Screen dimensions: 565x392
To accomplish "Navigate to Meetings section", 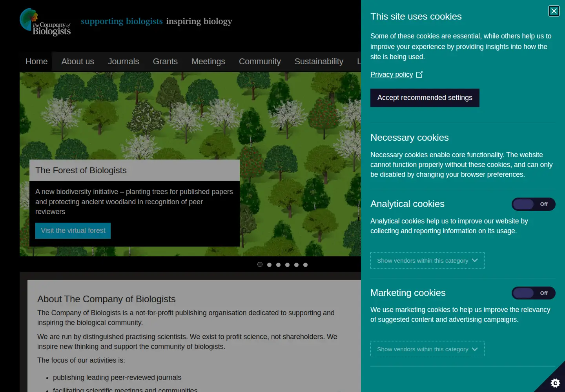I will pyautogui.click(x=208, y=62).
